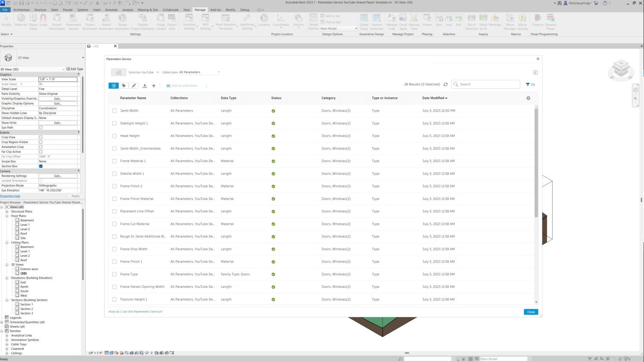Click Object Styles in the ribbon
644x362 pixels.
[33, 21]
